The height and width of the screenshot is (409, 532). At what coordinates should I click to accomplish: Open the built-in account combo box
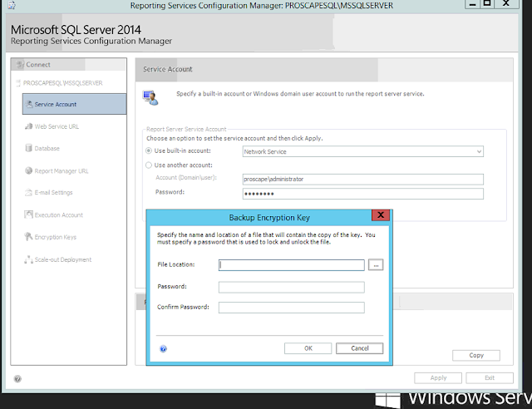363,151
